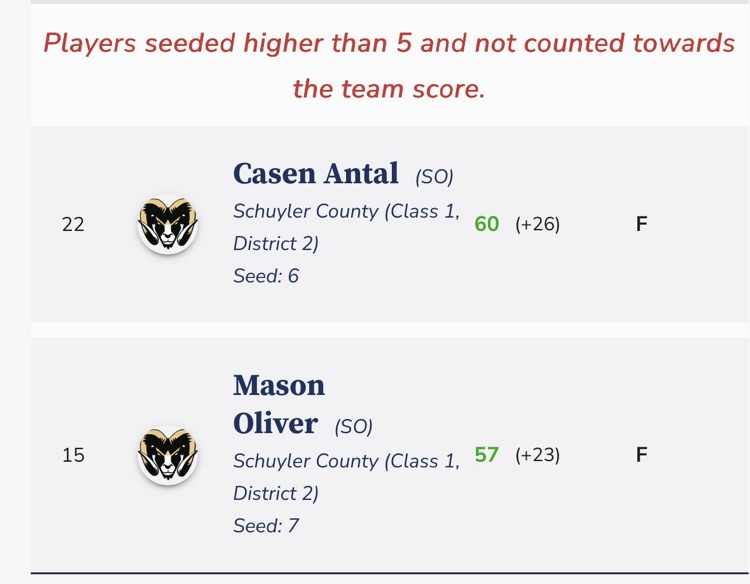Click the ram logo beside Casen Antal
Image resolution: width=750 pixels, height=584 pixels.
[x=167, y=224]
